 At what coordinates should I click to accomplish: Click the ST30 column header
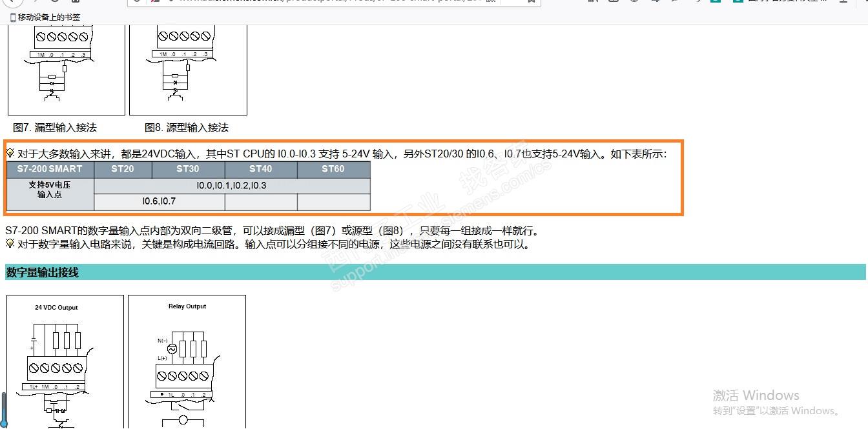pos(188,169)
